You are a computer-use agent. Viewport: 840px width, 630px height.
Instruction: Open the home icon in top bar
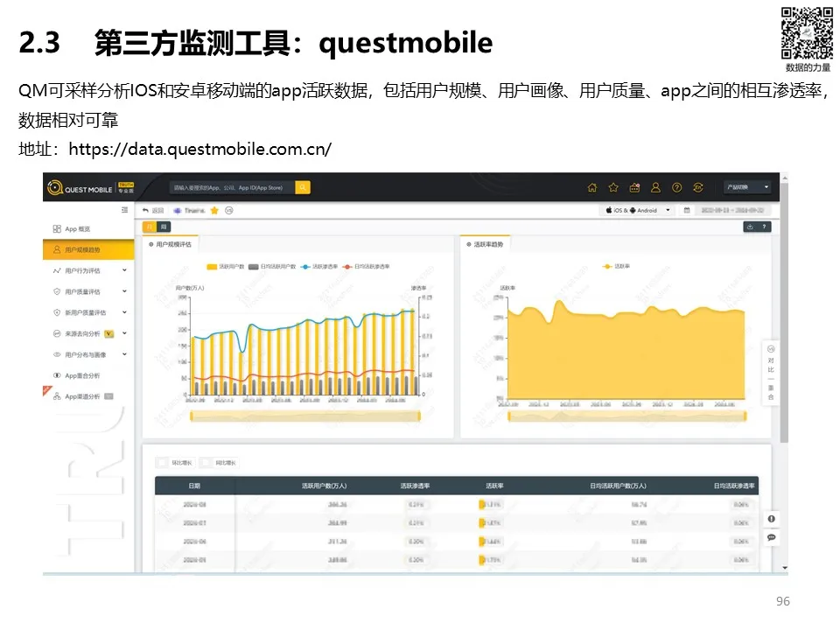[592, 187]
